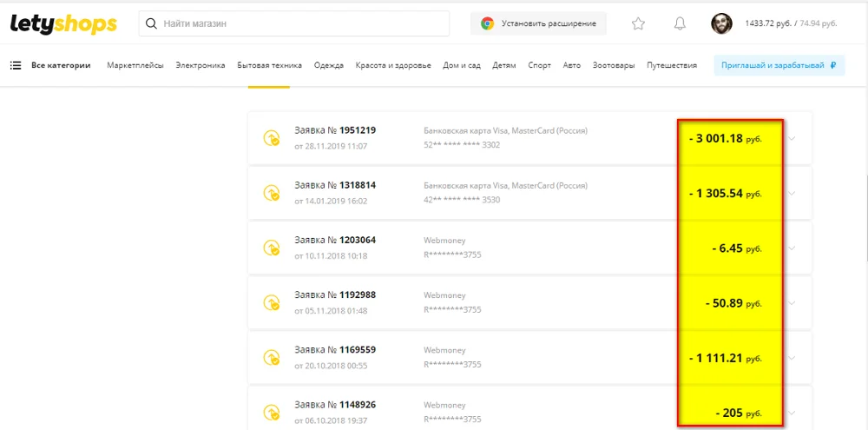Open the "Все категории" menu

[51, 65]
